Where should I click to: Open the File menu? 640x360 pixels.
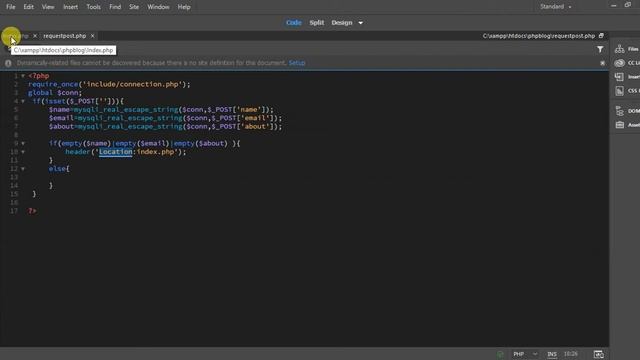11,7
